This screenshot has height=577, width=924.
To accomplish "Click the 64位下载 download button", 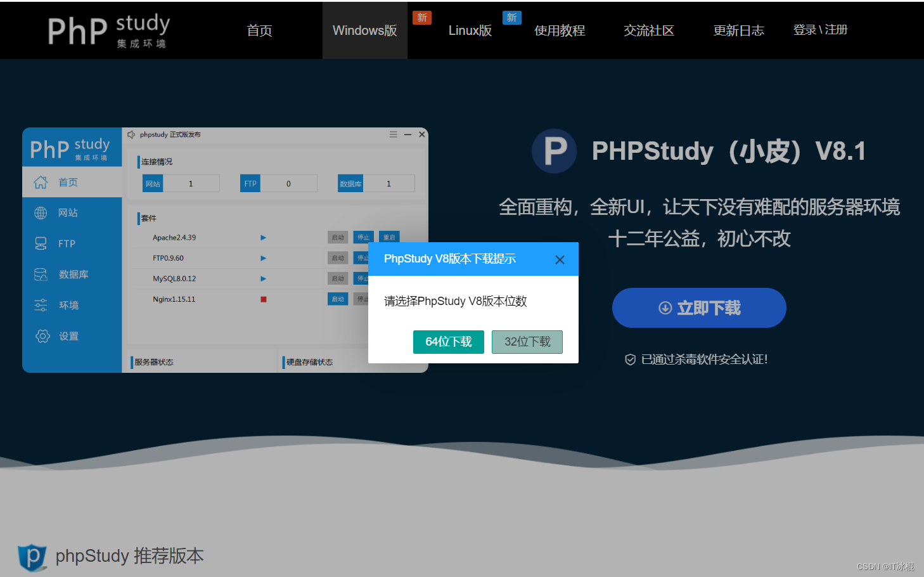I will point(448,342).
